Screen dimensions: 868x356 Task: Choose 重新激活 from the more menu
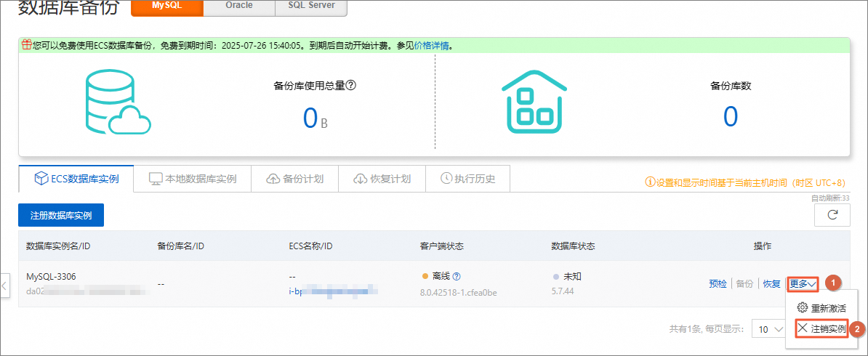coord(821,308)
